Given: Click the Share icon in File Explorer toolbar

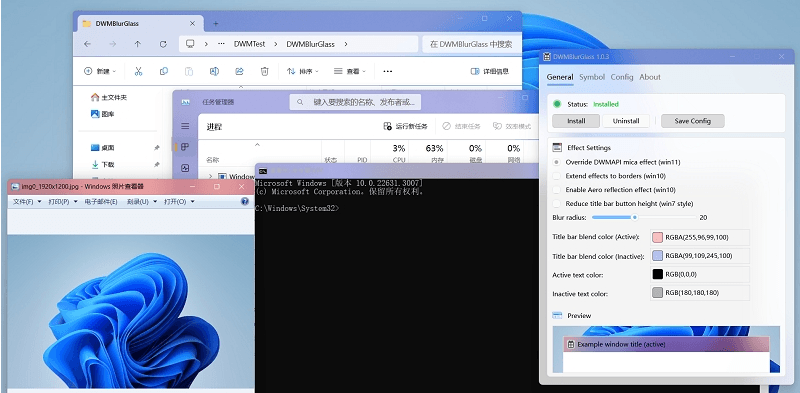Looking at the screenshot, I should tap(239, 71).
